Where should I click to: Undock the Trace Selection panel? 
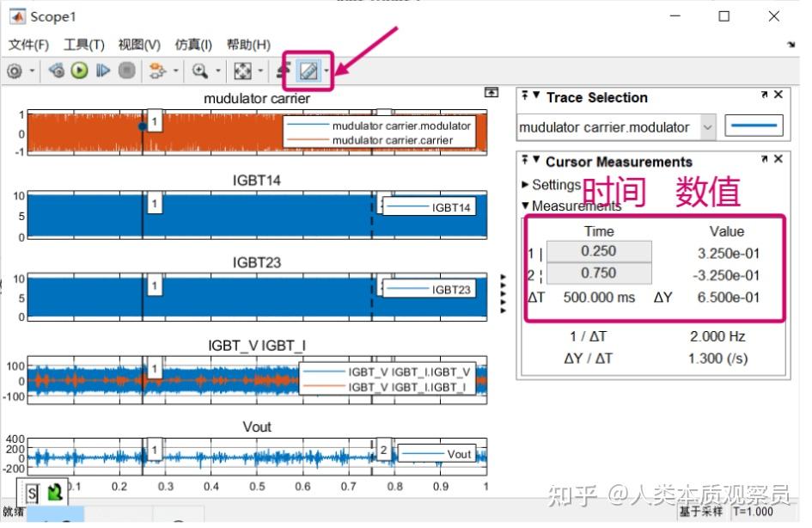point(765,95)
